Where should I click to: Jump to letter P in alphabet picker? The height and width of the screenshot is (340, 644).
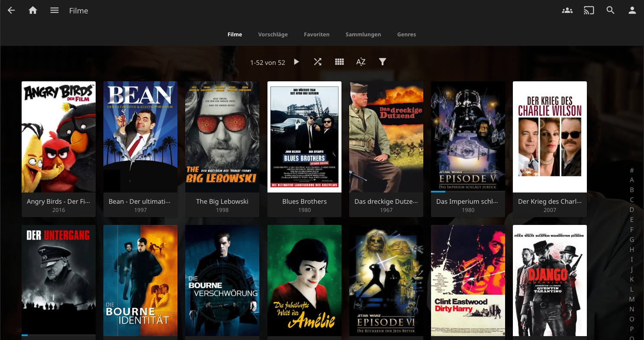pos(632,329)
